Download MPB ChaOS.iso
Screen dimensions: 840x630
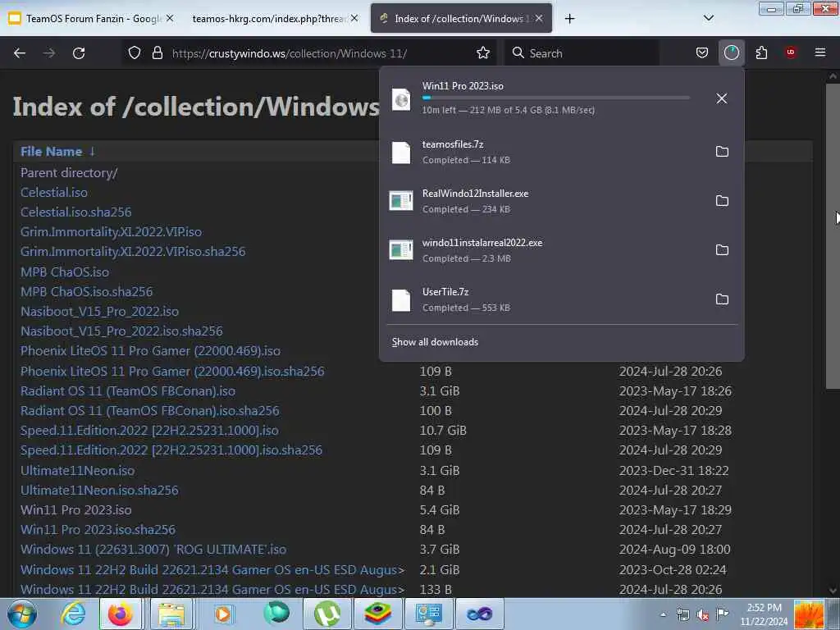(x=64, y=272)
